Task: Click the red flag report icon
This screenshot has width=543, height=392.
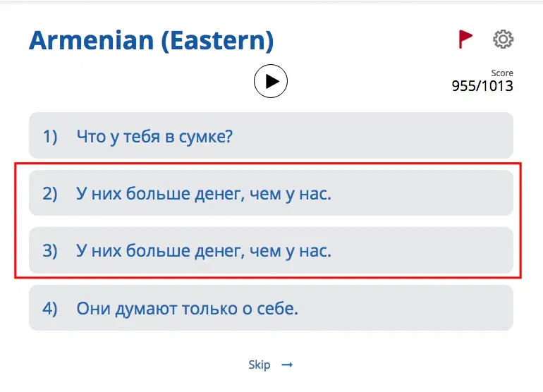Action: coord(465,39)
